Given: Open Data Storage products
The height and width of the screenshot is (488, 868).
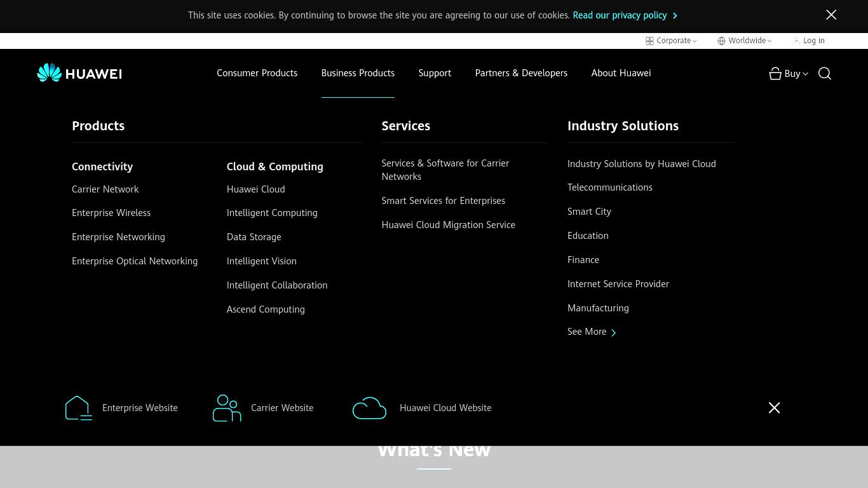Looking at the screenshot, I should tap(254, 237).
